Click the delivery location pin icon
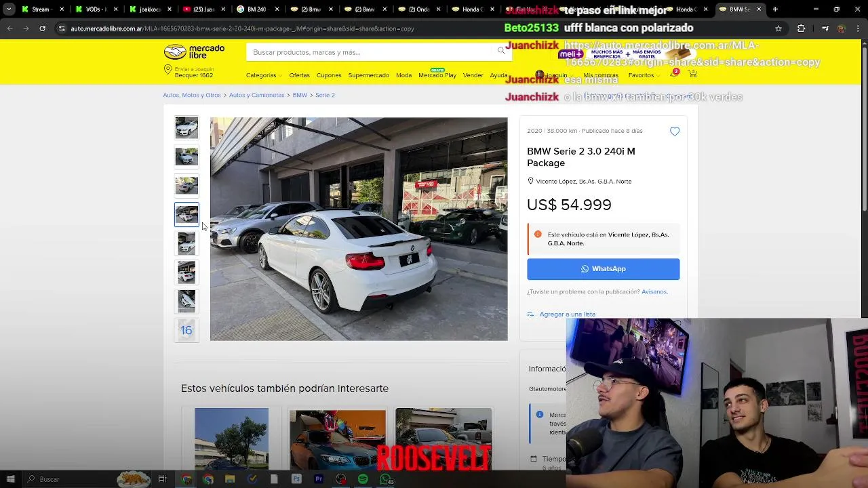The height and width of the screenshot is (488, 868). [x=167, y=70]
